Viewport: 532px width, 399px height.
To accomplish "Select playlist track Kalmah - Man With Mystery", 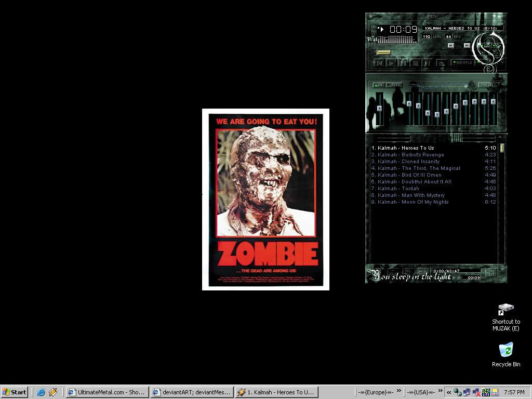I will 434,195.
